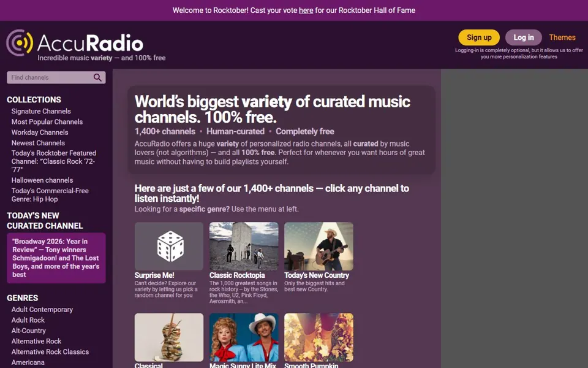Open Newest Channels collection
Viewport: 588px width, 368px height.
(38, 143)
